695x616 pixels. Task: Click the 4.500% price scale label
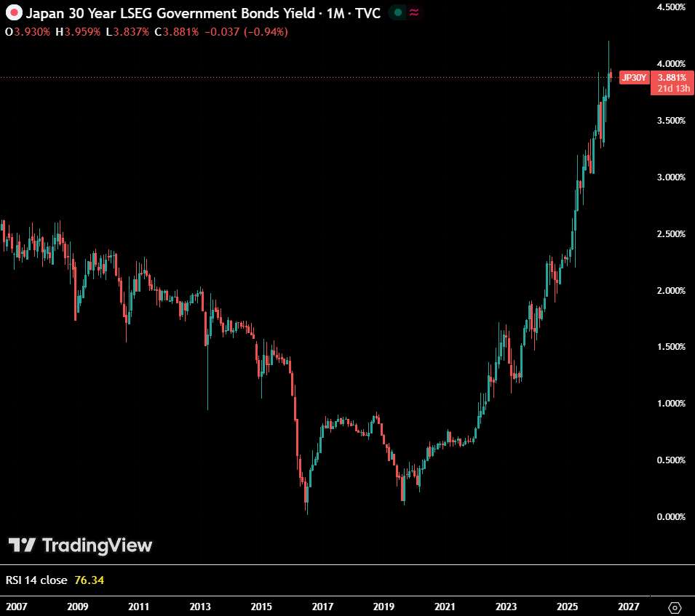(671, 7)
